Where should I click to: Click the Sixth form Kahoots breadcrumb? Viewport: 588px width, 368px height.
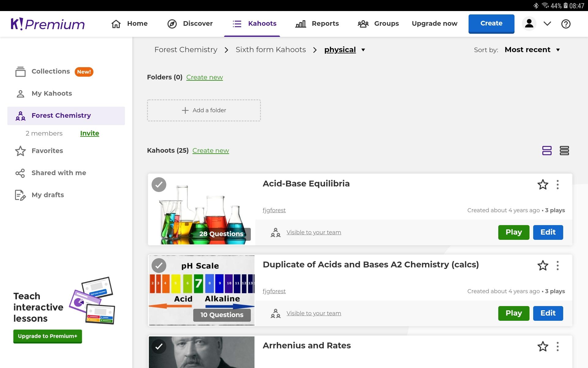tap(271, 50)
